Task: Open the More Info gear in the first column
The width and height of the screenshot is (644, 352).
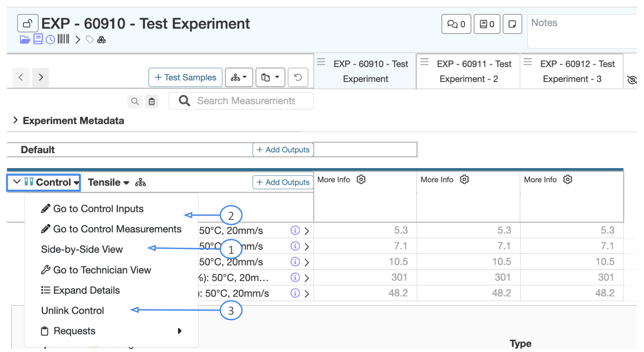Action: [x=361, y=179]
